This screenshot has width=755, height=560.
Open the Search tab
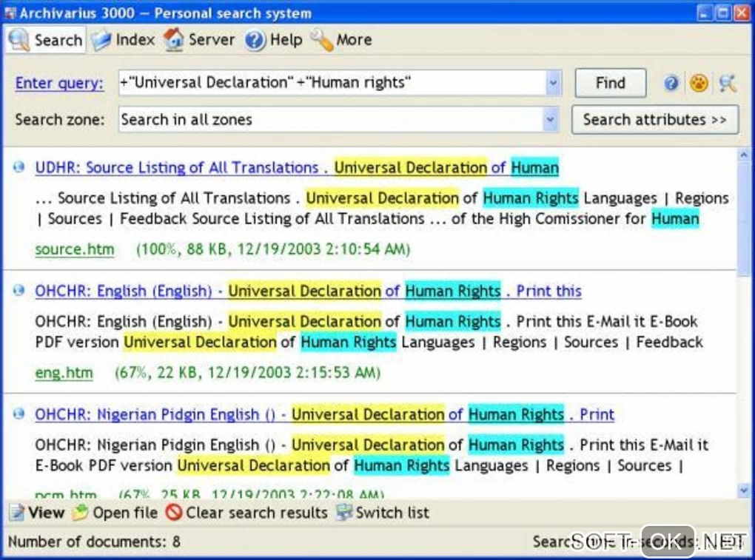[x=46, y=40]
